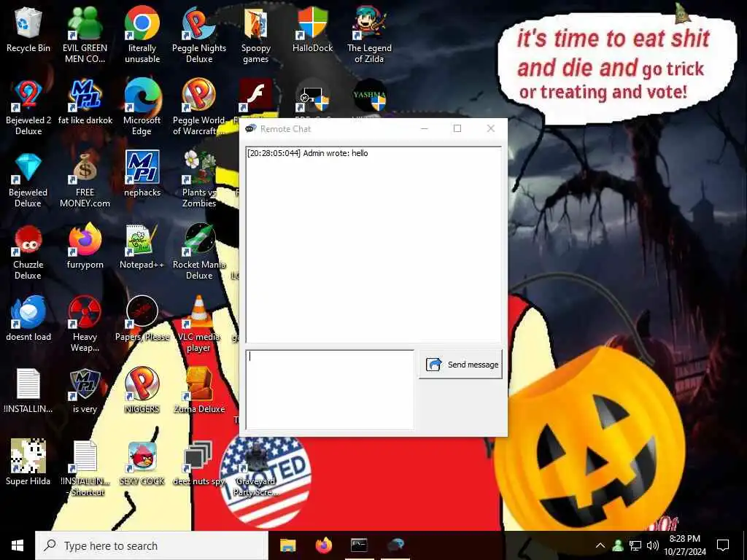Select the EVIL GREEN MEN CO... shortcut

[x=85, y=35]
